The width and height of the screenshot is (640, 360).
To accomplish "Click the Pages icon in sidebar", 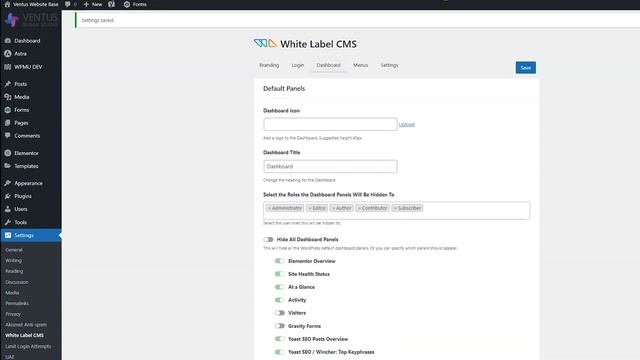I will click(x=8, y=122).
